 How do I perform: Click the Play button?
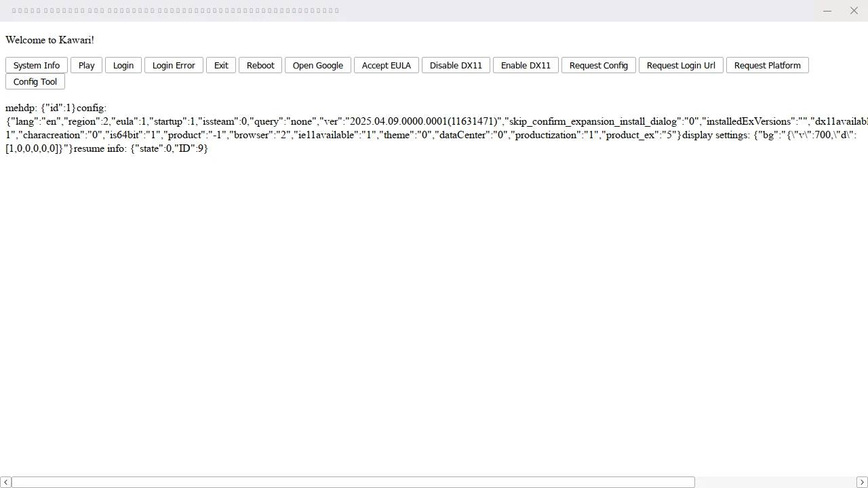point(86,65)
